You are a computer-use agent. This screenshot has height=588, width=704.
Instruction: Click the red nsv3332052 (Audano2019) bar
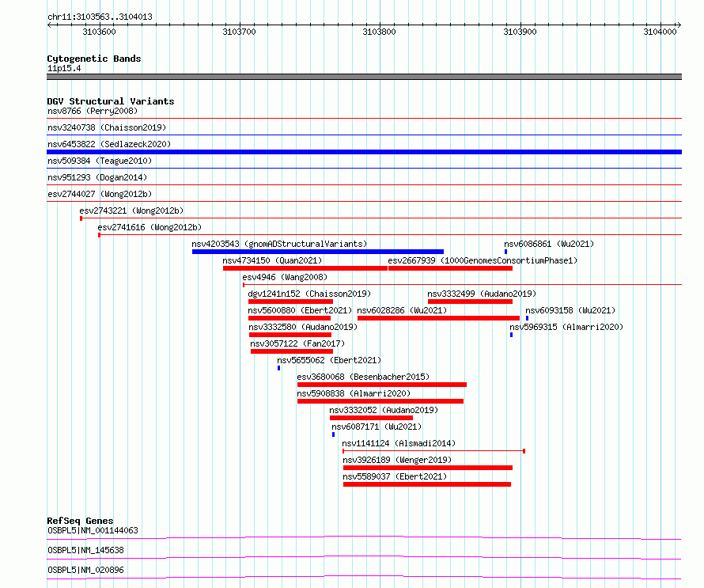(x=371, y=418)
